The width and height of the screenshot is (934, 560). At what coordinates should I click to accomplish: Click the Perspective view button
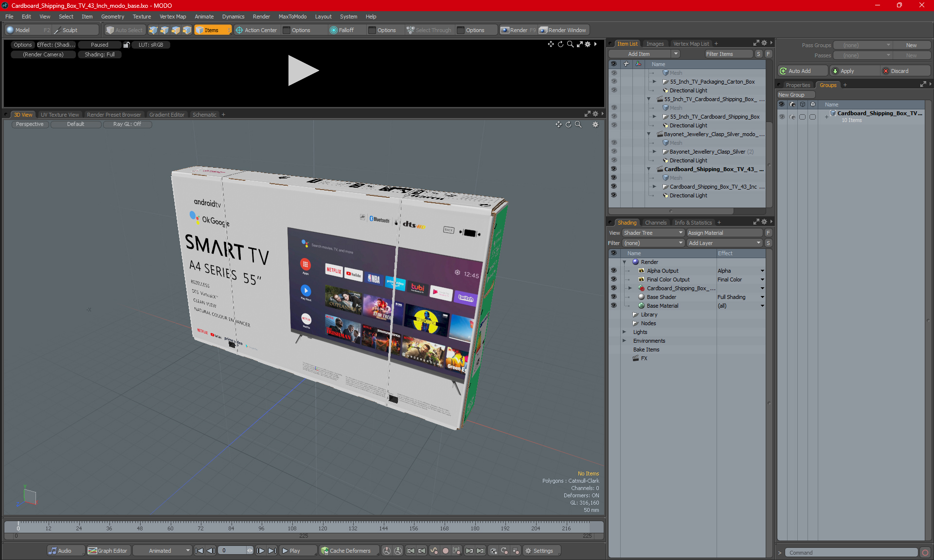coord(30,124)
